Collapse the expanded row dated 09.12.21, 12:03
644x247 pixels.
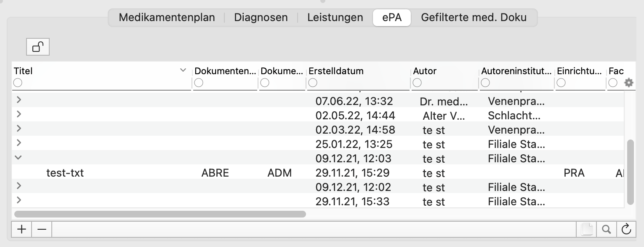19,157
